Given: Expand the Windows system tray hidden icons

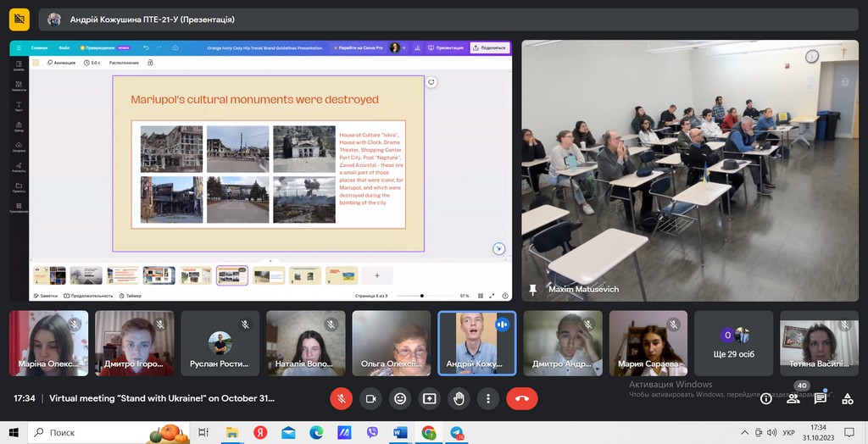Looking at the screenshot, I should pos(744,433).
